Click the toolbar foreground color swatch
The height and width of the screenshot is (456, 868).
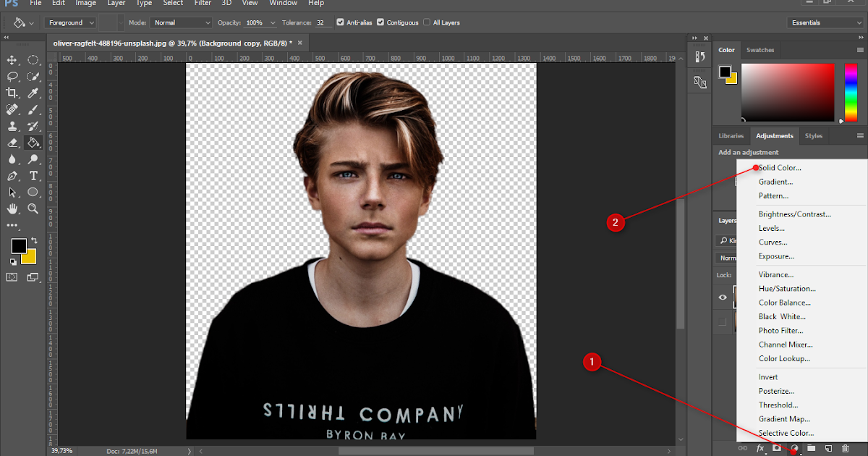coord(19,246)
